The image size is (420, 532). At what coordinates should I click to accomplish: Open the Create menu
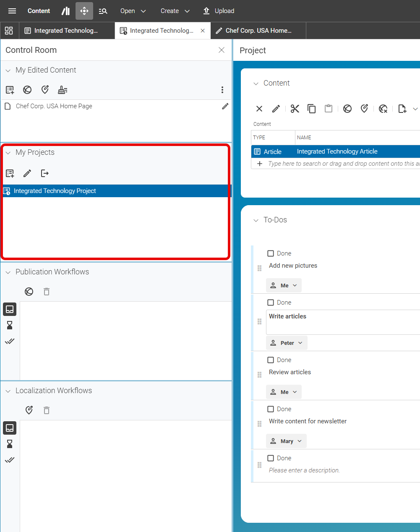(175, 11)
